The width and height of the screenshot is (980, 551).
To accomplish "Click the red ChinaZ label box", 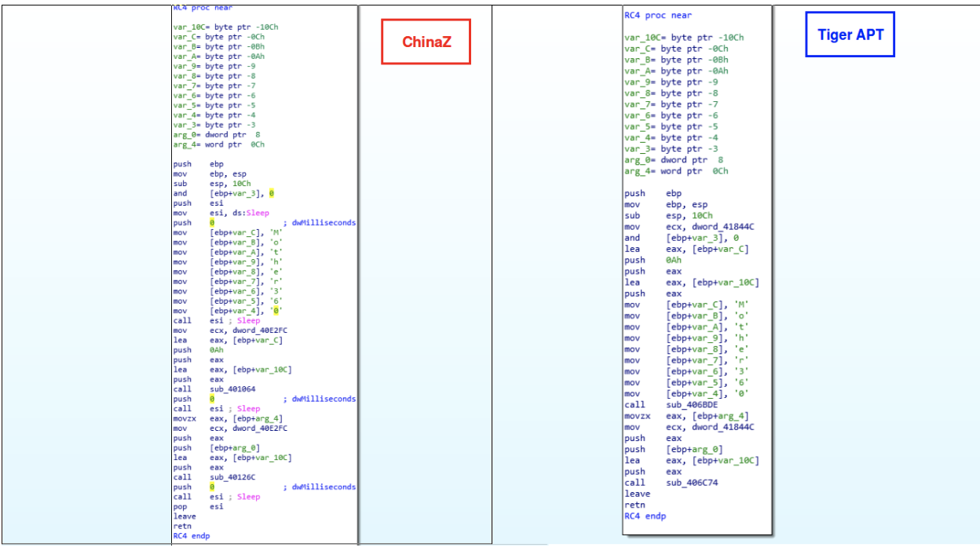I will [x=426, y=42].
